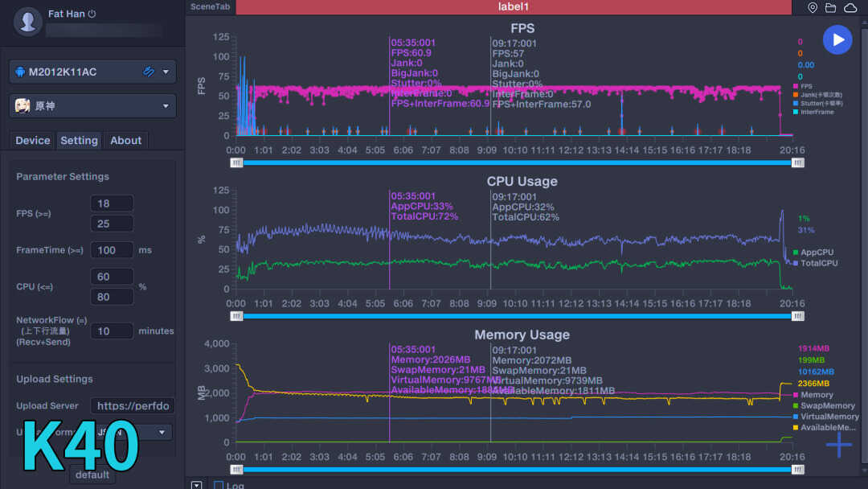Screen dimensions: 868x489
Task: Expand the 原神 app selection dropdown
Action: [x=166, y=106]
